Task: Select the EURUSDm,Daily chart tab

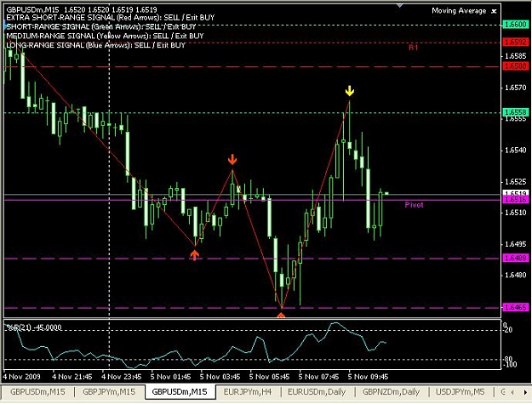Action: (x=317, y=392)
